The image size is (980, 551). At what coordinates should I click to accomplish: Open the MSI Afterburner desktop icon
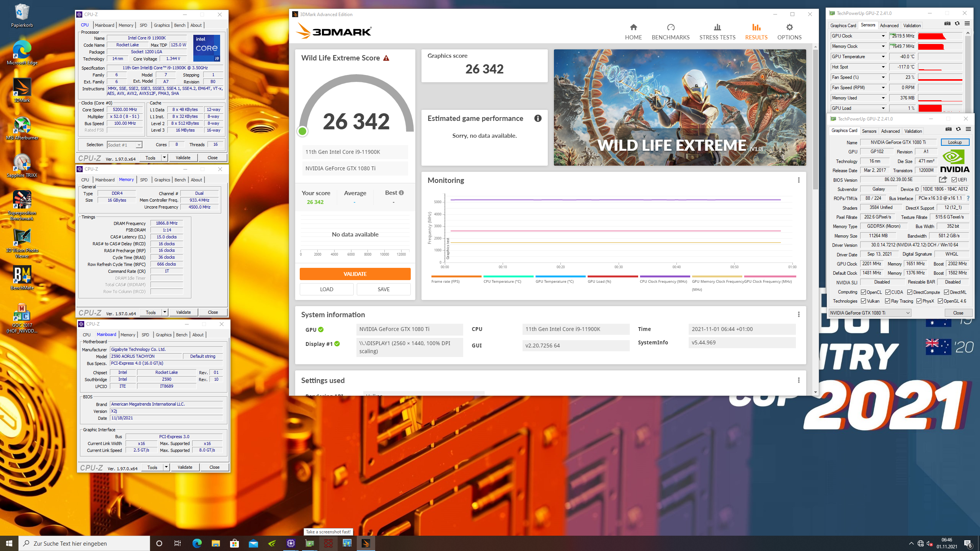point(22,129)
